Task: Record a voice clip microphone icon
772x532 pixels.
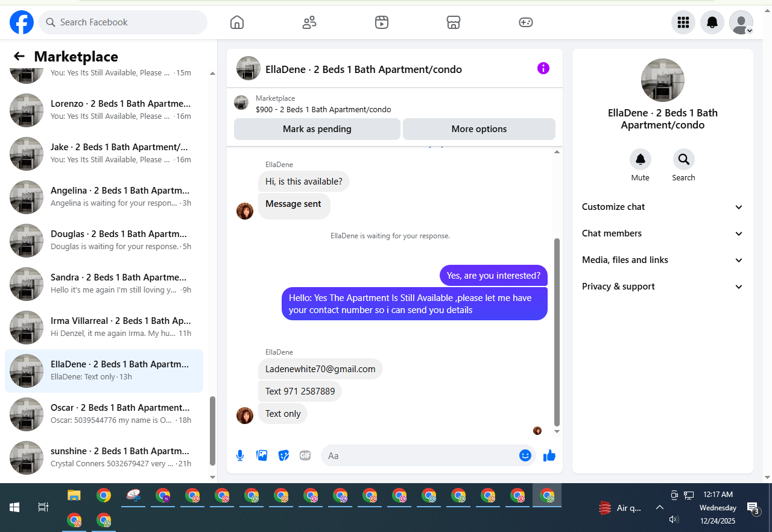Action: 240,455
